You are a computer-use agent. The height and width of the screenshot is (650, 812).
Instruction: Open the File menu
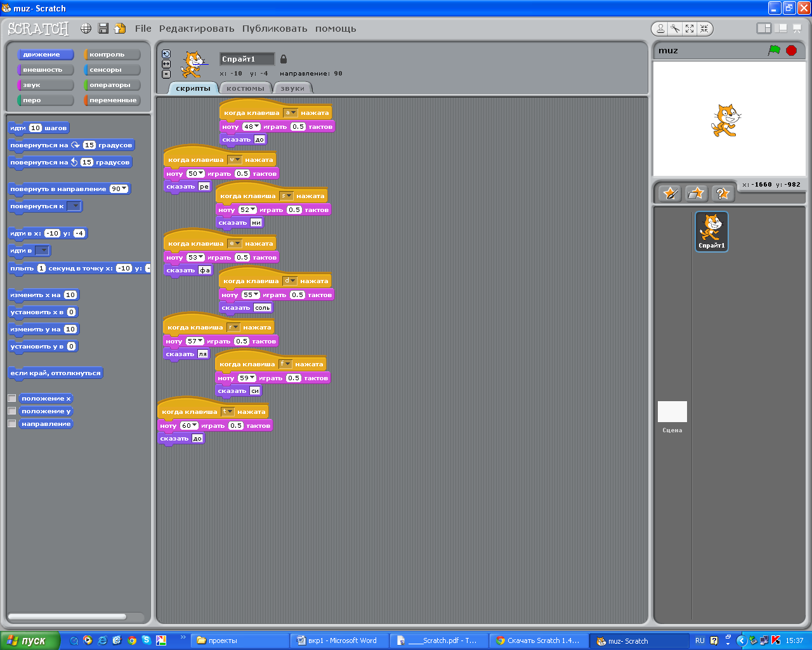(143, 29)
